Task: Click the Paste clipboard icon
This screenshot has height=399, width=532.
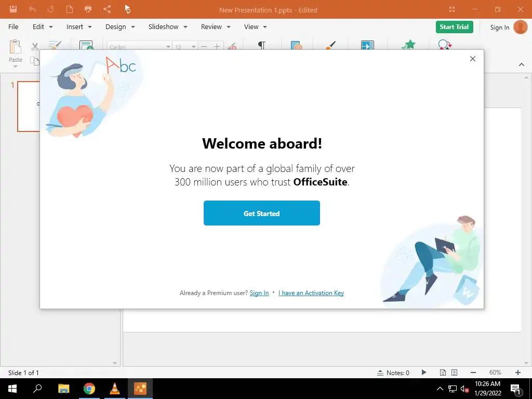Action: point(15,47)
